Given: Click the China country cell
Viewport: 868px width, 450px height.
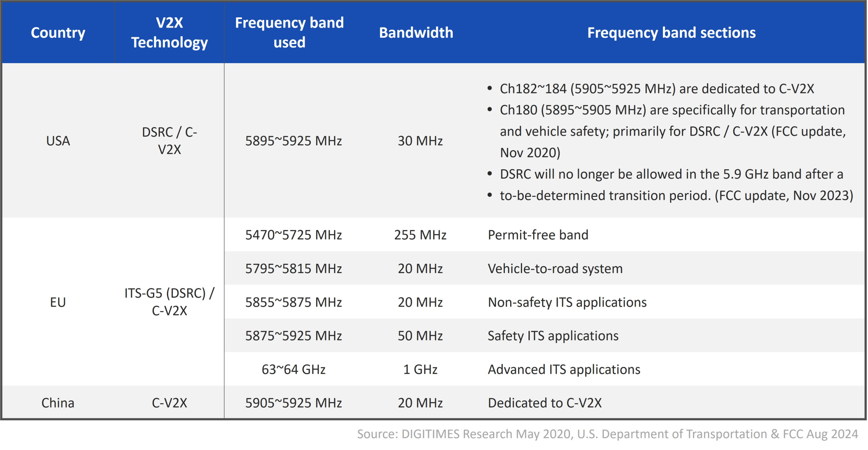Looking at the screenshot, I should (x=58, y=403).
